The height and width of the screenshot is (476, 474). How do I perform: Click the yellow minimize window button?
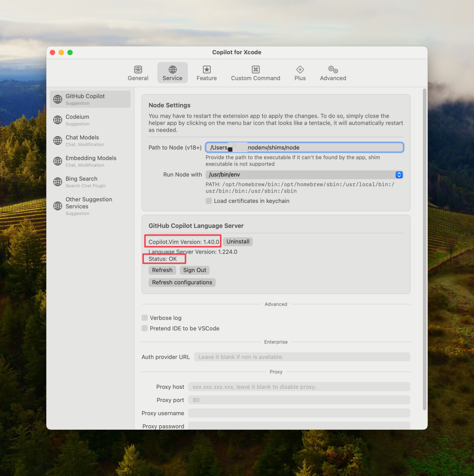(61, 52)
